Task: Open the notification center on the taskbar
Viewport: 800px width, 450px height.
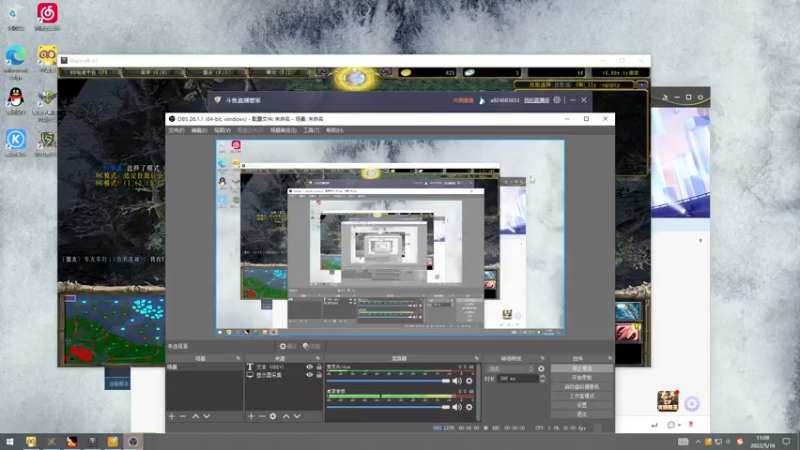Action: (x=786, y=441)
